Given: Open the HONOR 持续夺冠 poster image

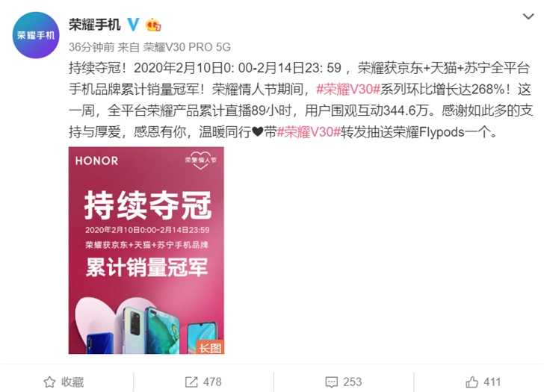Looking at the screenshot, I should click(x=146, y=250).
